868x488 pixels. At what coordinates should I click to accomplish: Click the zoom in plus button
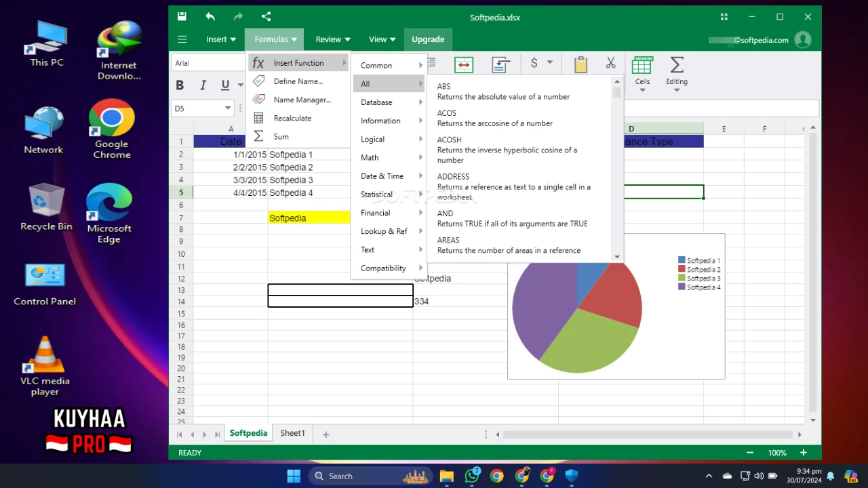coord(804,453)
